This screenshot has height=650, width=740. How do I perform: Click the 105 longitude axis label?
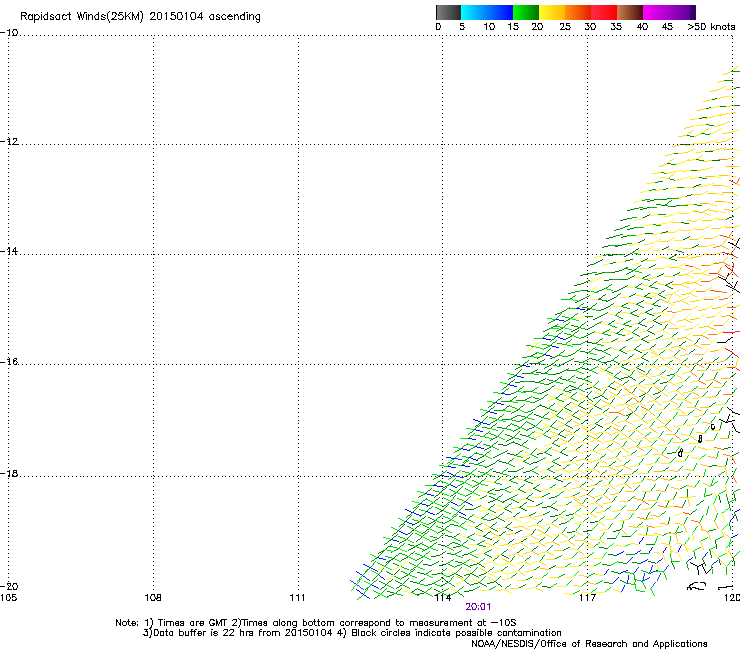point(8,598)
